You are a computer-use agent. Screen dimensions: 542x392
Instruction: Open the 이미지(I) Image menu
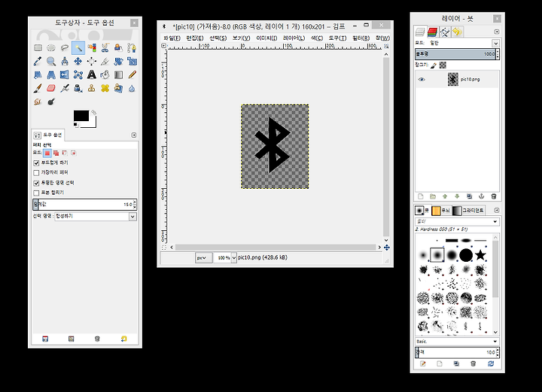pos(266,38)
